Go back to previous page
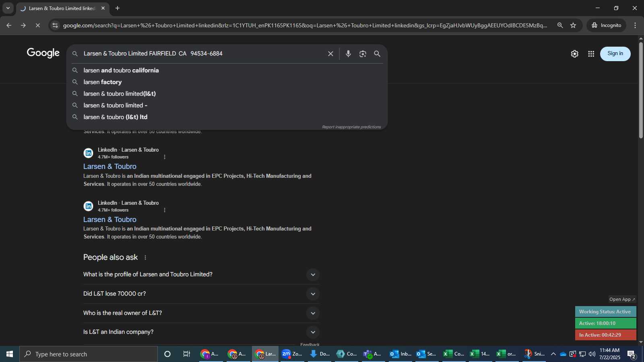Viewport: 644px width, 362px height. (8, 25)
